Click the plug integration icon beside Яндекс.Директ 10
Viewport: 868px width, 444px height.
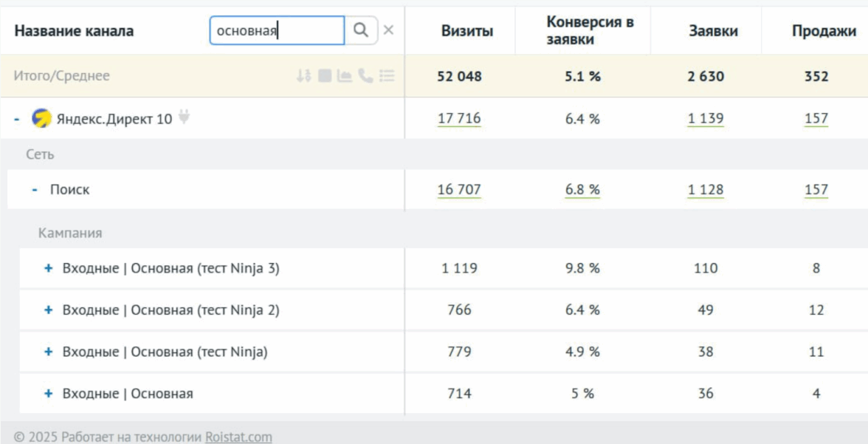point(185,117)
